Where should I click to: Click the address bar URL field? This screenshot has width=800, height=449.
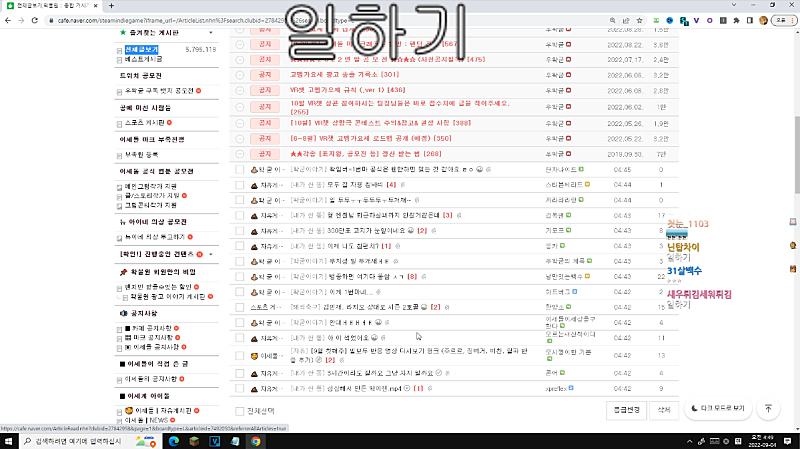[327, 20]
